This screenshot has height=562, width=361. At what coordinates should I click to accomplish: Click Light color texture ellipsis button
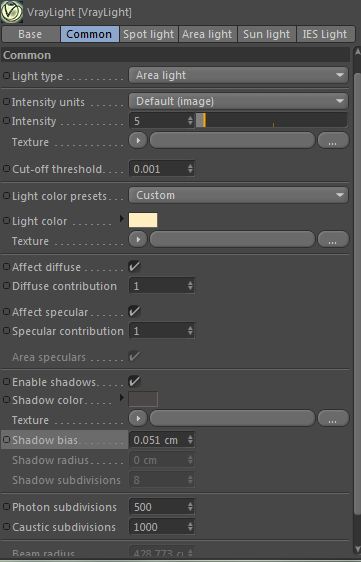[x=333, y=239]
